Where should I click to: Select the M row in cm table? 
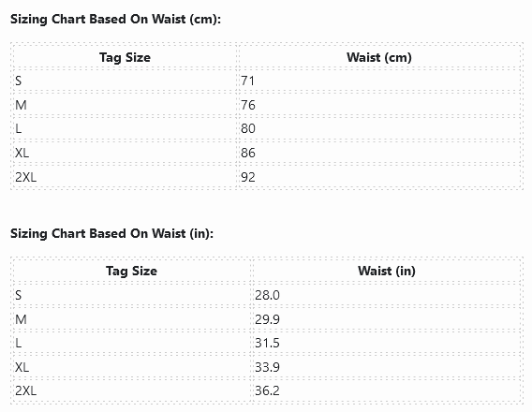click(267, 105)
